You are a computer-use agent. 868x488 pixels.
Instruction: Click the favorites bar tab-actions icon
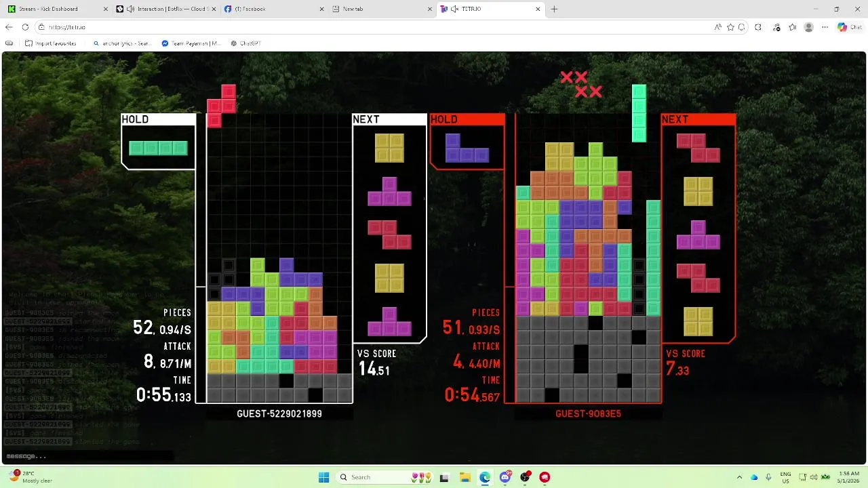[x=9, y=43]
